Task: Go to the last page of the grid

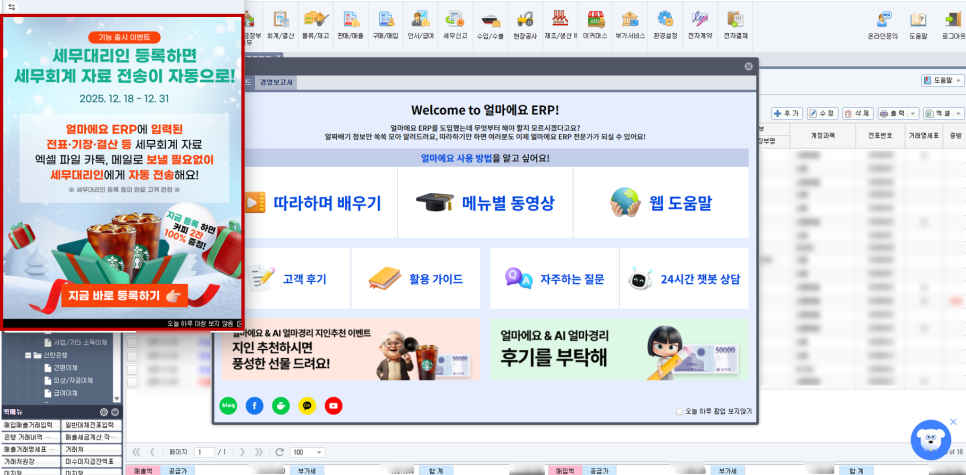Action: [259, 452]
